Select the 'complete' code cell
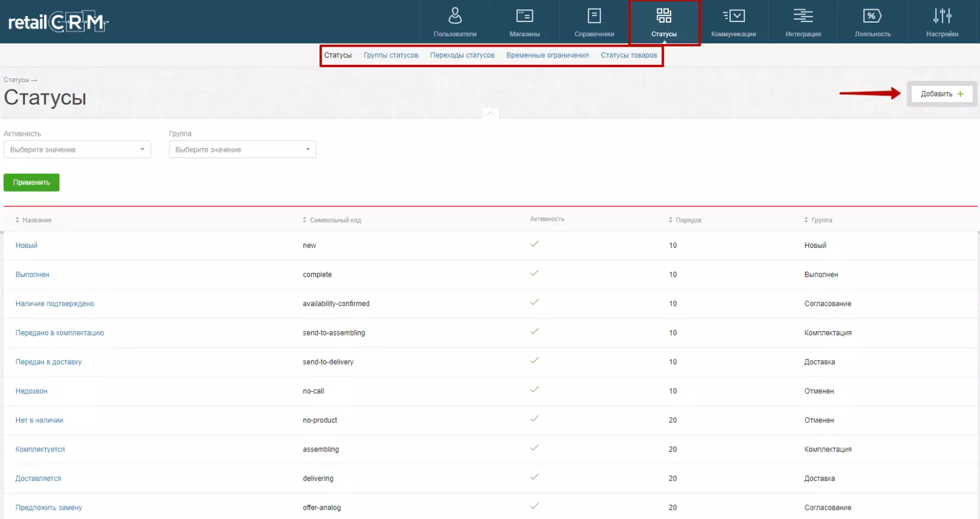Image resolution: width=980 pixels, height=519 pixels. [x=317, y=275]
